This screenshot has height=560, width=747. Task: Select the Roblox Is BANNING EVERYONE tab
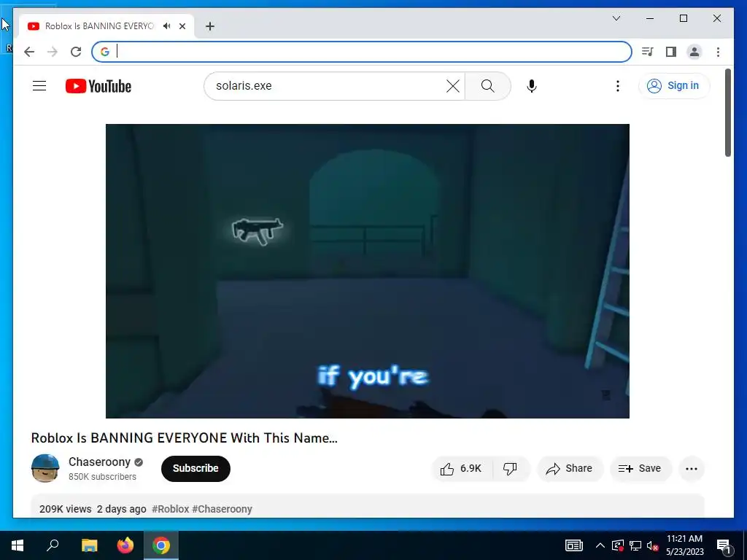(99, 26)
